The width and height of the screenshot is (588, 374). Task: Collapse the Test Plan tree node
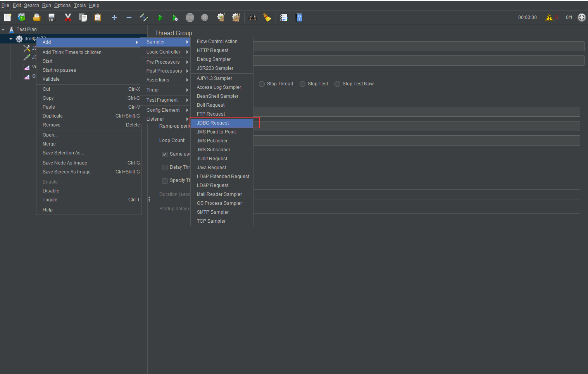3,29
